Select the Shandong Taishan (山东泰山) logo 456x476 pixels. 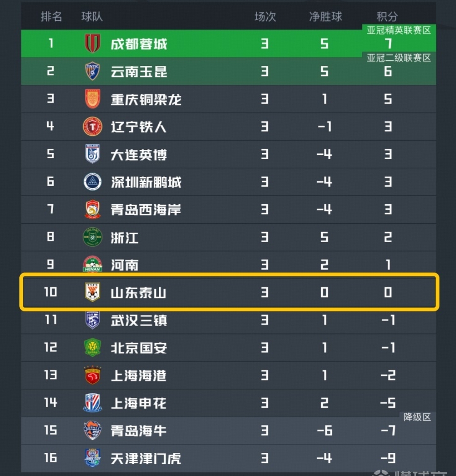92,292
